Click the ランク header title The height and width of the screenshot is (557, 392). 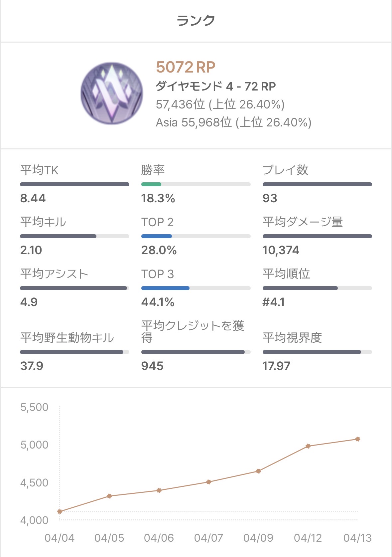coord(196,21)
